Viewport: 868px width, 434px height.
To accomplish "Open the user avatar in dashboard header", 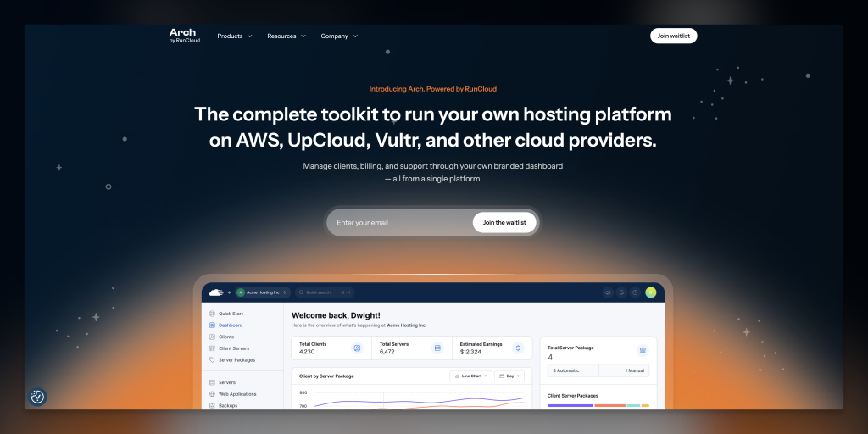I will pyautogui.click(x=650, y=292).
